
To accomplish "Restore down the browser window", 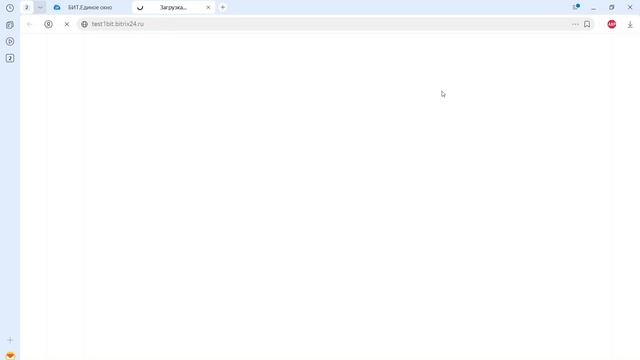I will click(x=612, y=7).
